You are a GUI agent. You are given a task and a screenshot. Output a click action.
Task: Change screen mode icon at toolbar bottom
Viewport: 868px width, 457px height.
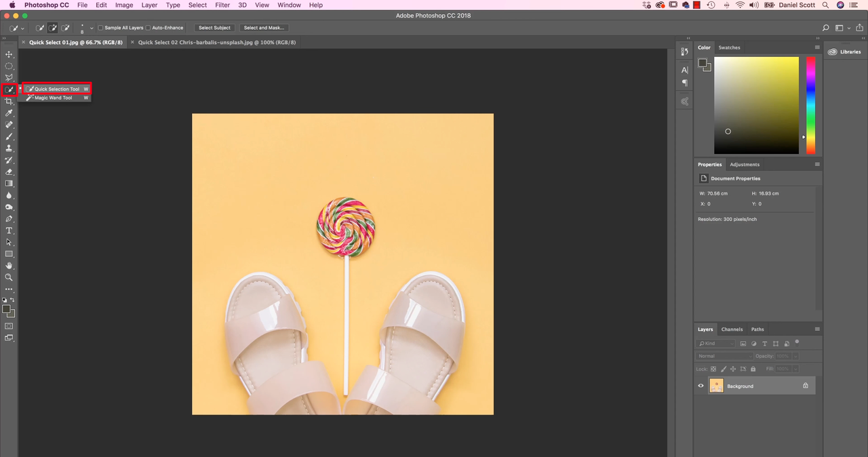coord(9,338)
